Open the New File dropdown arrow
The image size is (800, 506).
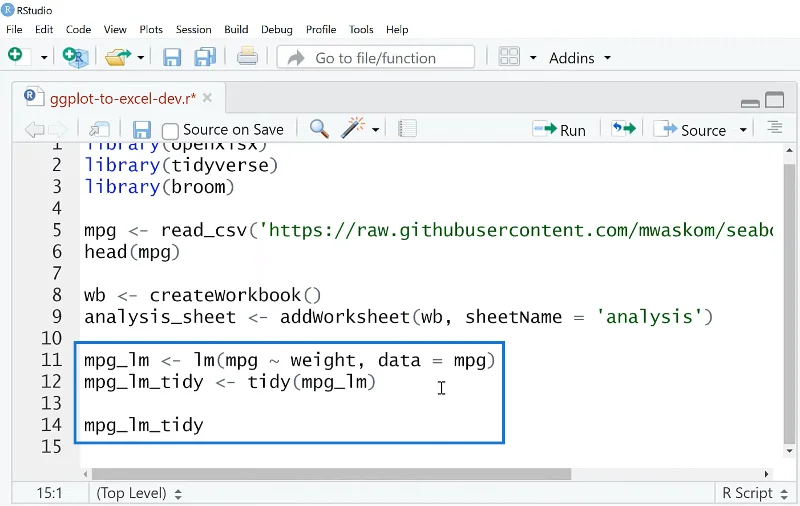tap(44, 58)
